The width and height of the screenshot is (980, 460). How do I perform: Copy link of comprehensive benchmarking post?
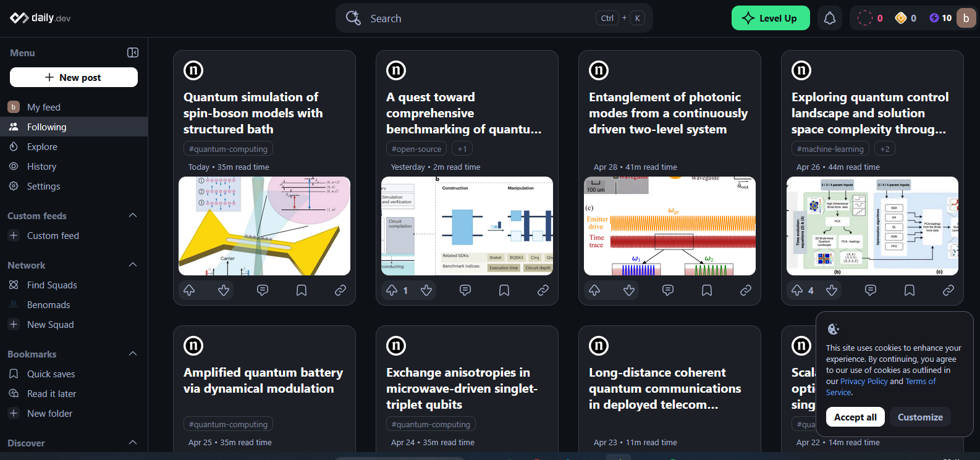[x=543, y=290]
